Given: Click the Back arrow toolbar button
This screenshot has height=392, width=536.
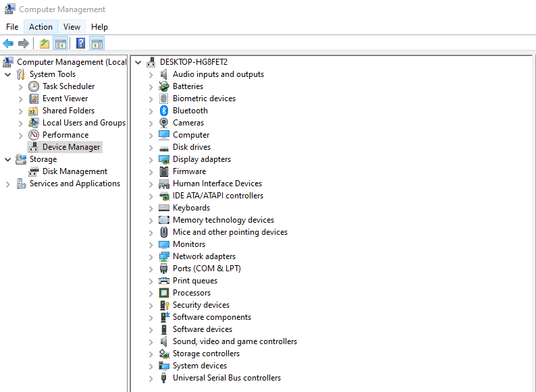Looking at the screenshot, I should tap(8, 44).
